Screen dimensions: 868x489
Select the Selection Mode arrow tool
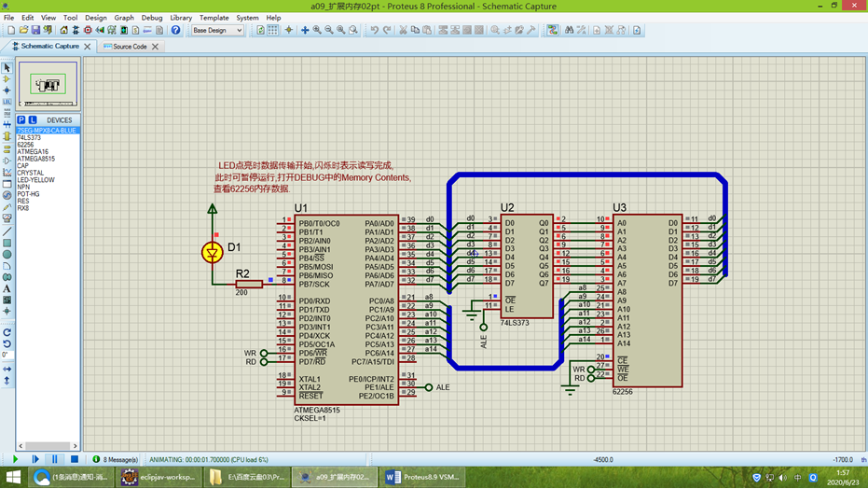tap(7, 68)
